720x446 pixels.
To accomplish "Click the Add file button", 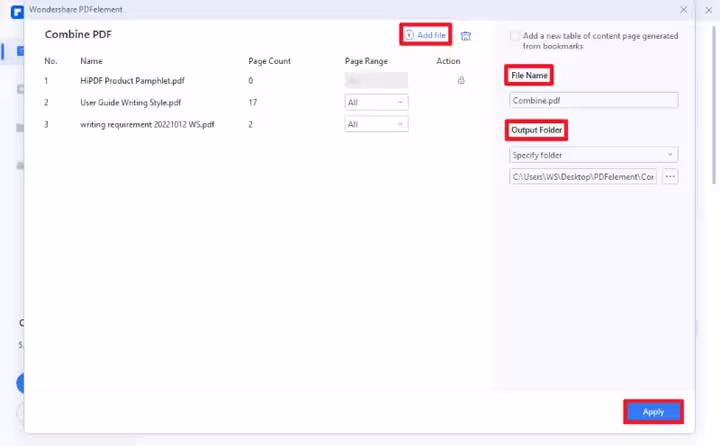I will [x=425, y=35].
